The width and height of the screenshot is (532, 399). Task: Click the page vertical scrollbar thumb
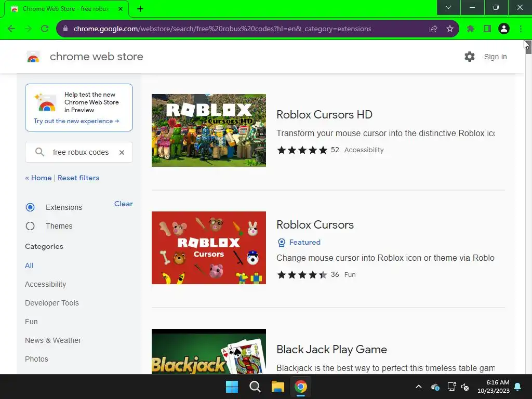(528, 47)
